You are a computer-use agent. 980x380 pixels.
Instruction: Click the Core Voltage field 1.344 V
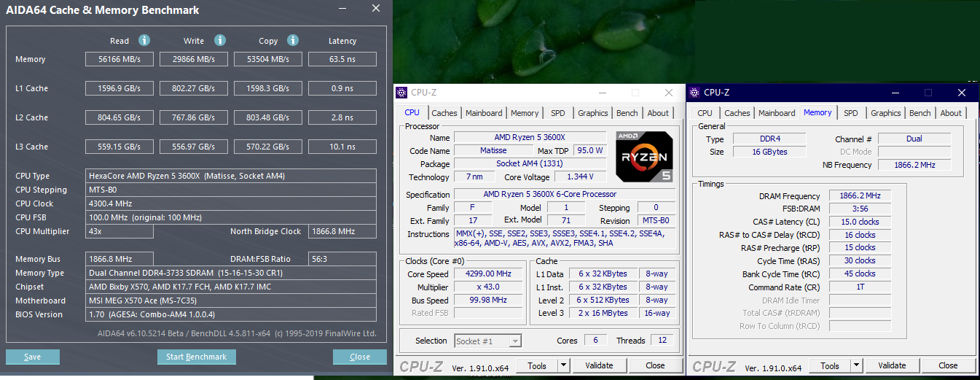(x=581, y=177)
